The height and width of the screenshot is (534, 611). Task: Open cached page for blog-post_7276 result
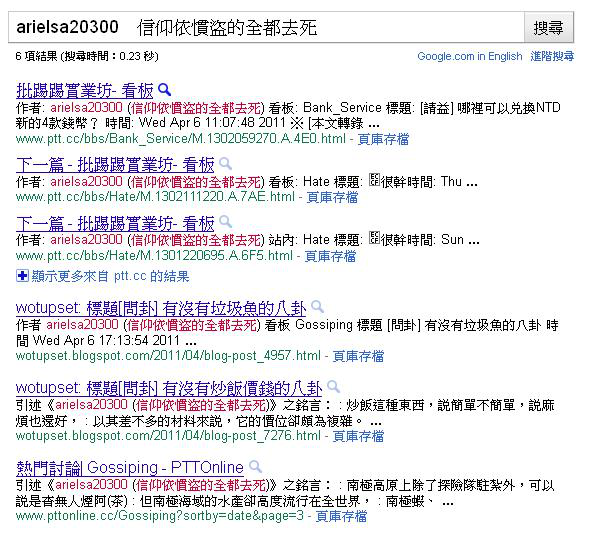click(358, 436)
